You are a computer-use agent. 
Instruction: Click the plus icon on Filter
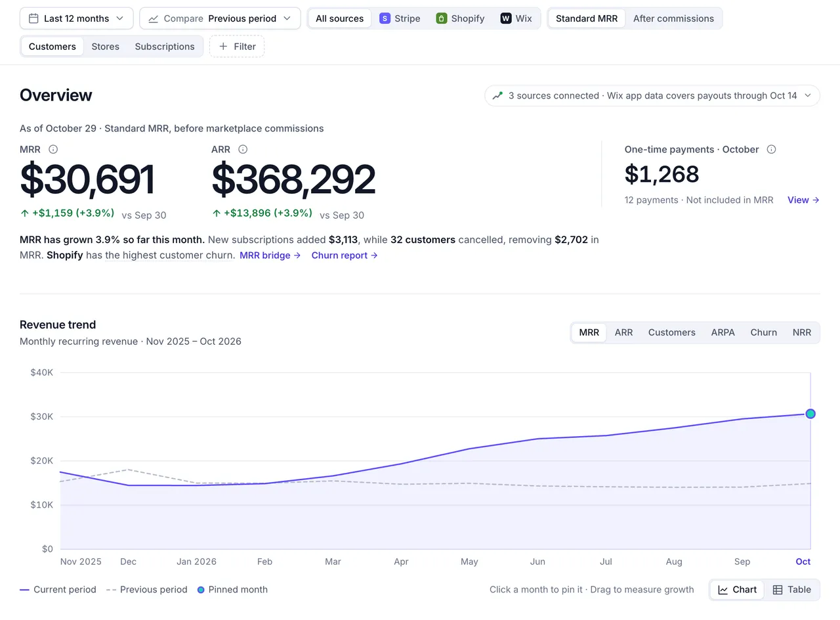(223, 47)
